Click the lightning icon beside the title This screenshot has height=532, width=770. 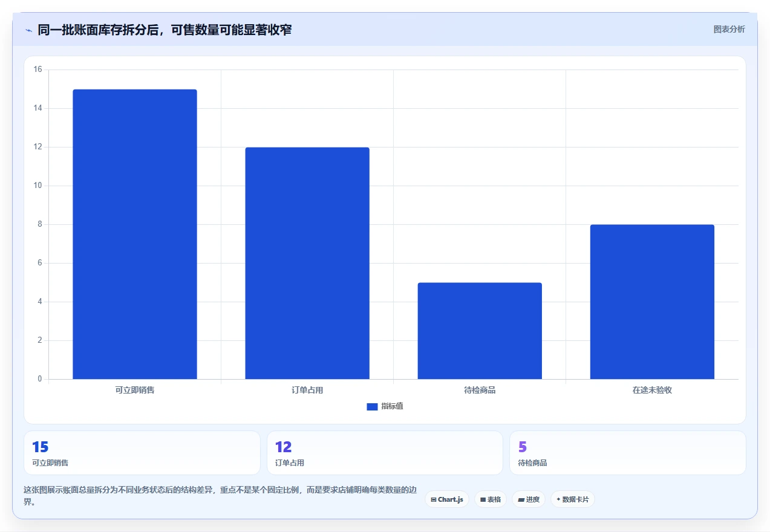[29, 30]
